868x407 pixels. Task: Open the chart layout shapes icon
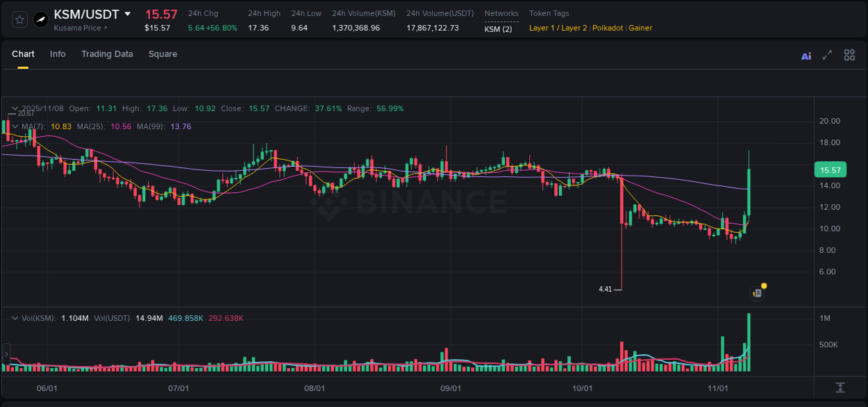[849, 55]
